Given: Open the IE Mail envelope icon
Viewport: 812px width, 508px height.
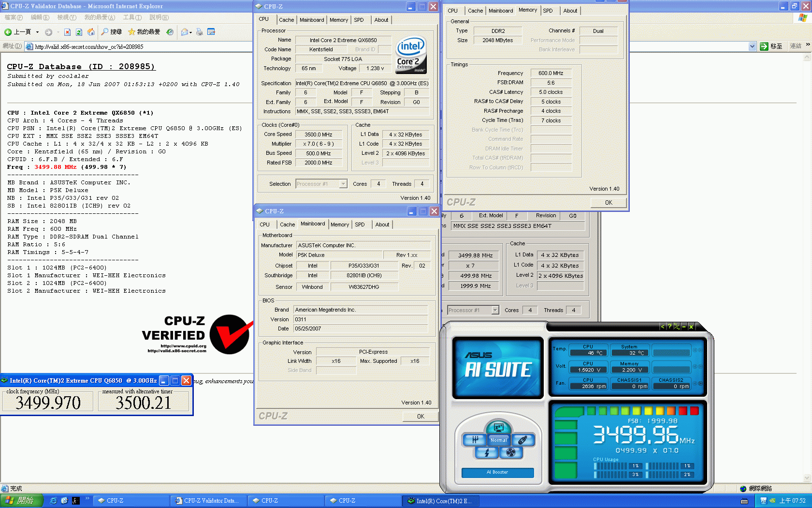Looking at the screenshot, I should [x=184, y=32].
